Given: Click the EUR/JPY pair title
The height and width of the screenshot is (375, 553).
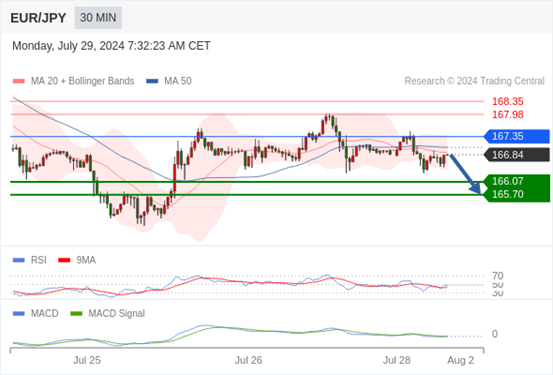Looking at the screenshot, I should [x=38, y=18].
